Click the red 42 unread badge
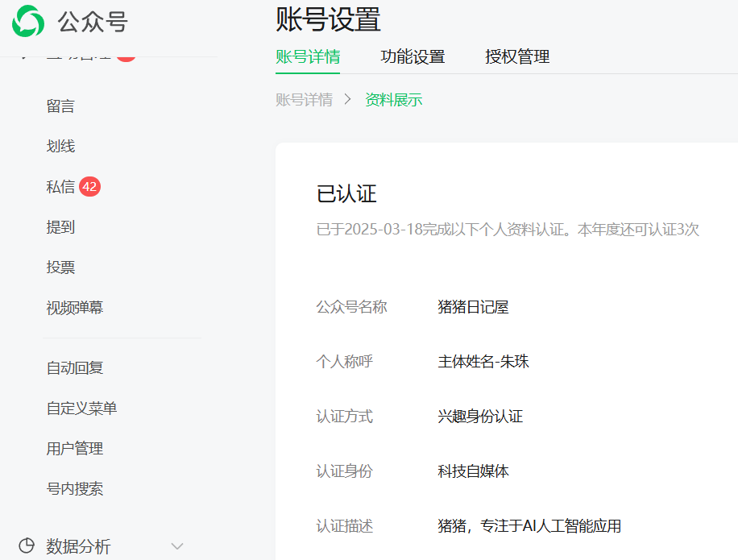 tap(89, 187)
